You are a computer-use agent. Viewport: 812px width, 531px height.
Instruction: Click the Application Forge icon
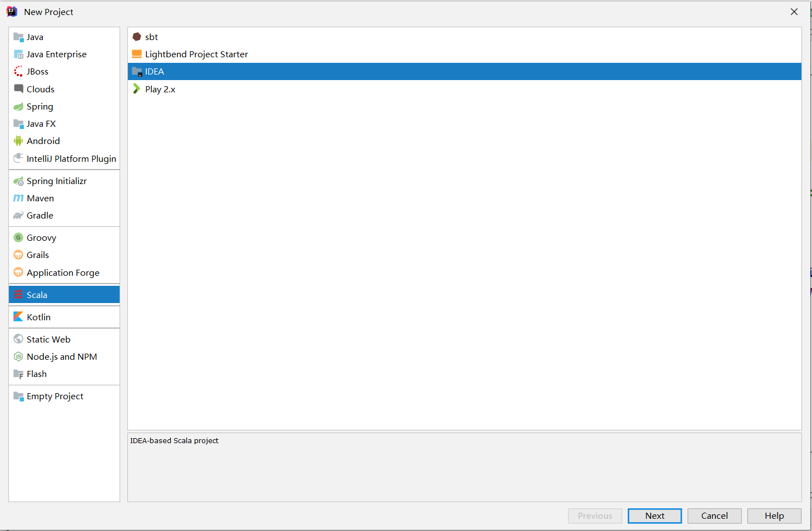(x=18, y=272)
